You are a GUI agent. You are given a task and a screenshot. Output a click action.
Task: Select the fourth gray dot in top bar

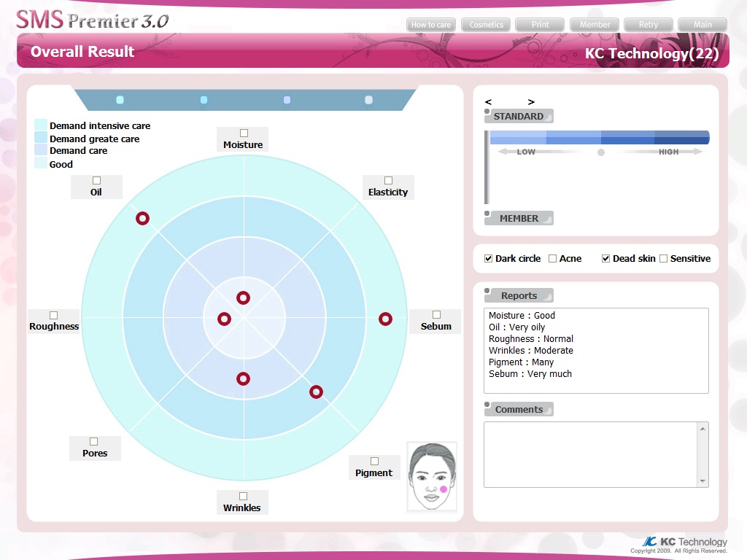[x=368, y=100]
